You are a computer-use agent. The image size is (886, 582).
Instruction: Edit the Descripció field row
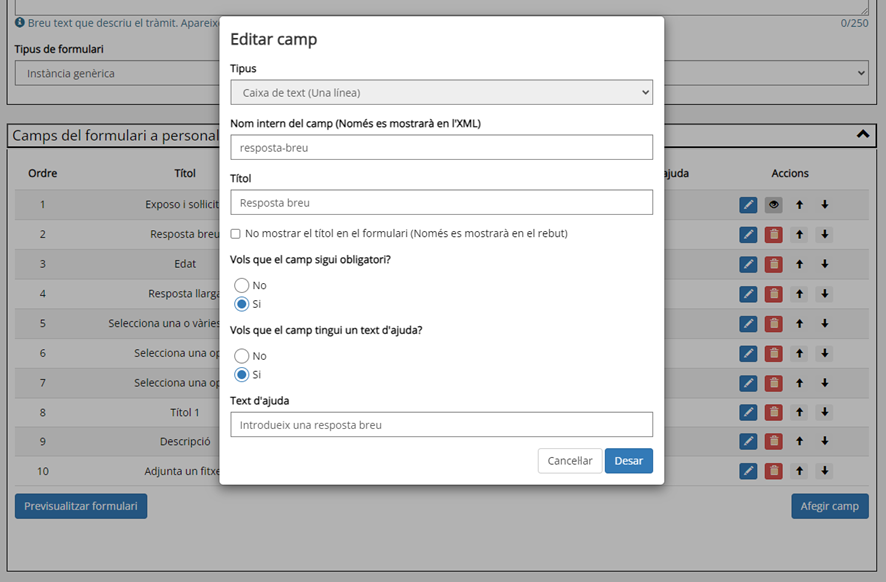click(748, 441)
